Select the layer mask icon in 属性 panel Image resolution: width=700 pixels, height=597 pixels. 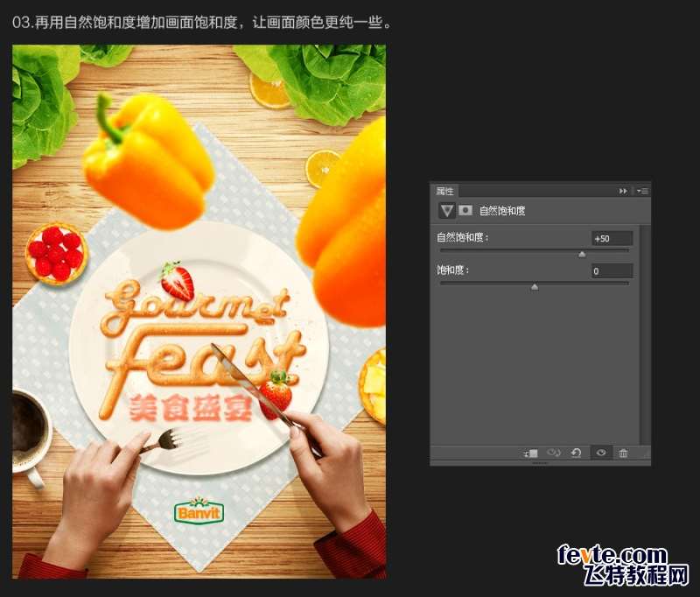tap(465, 210)
